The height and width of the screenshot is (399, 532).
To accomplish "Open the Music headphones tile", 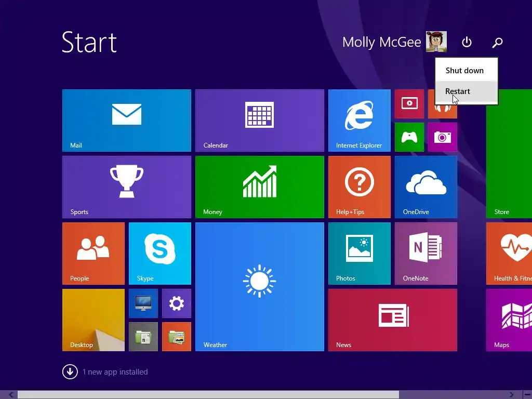I will point(443,111).
